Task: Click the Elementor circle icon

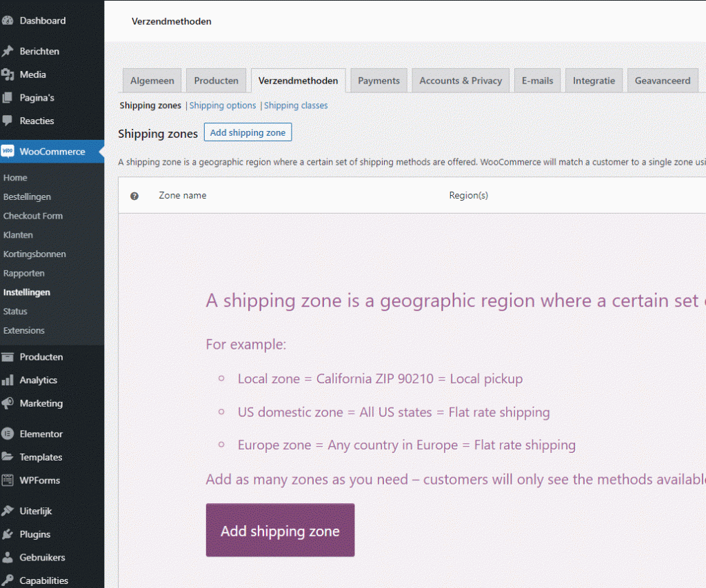Action: [x=8, y=434]
